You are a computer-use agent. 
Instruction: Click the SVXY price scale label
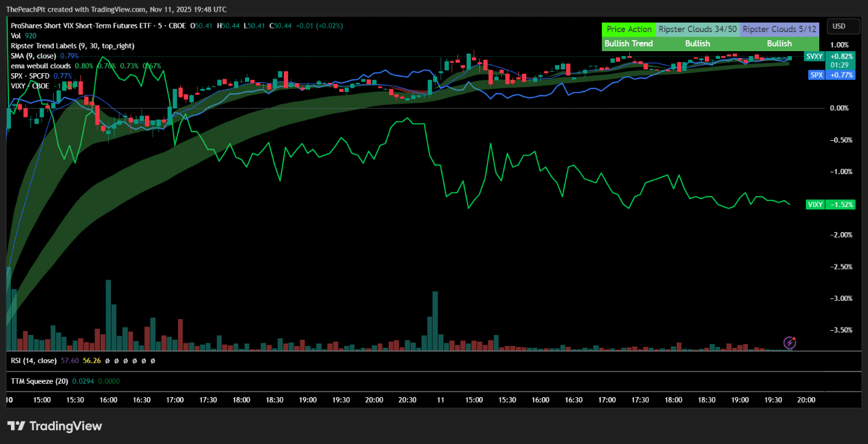tap(814, 56)
